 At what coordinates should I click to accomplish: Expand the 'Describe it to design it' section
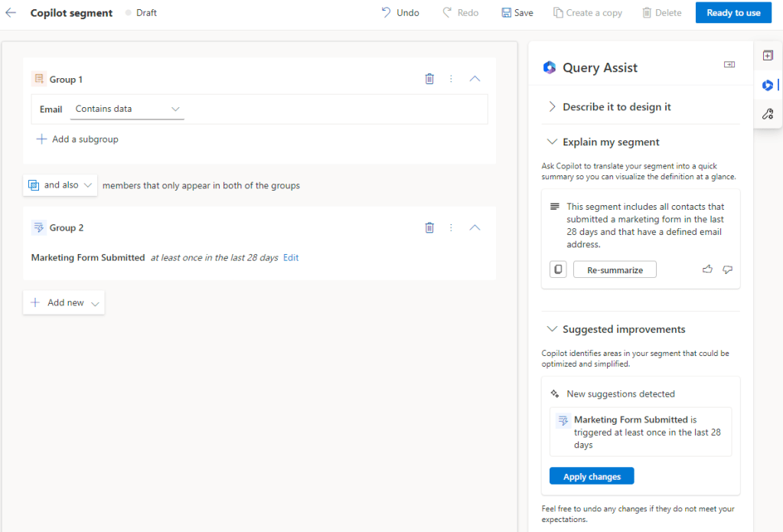pos(550,106)
